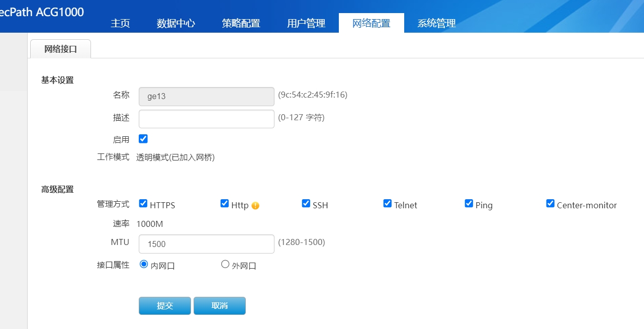Viewport: 644px width, 329px height.
Task: Choose the 外网口 interface attribute
Action: [x=225, y=264]
